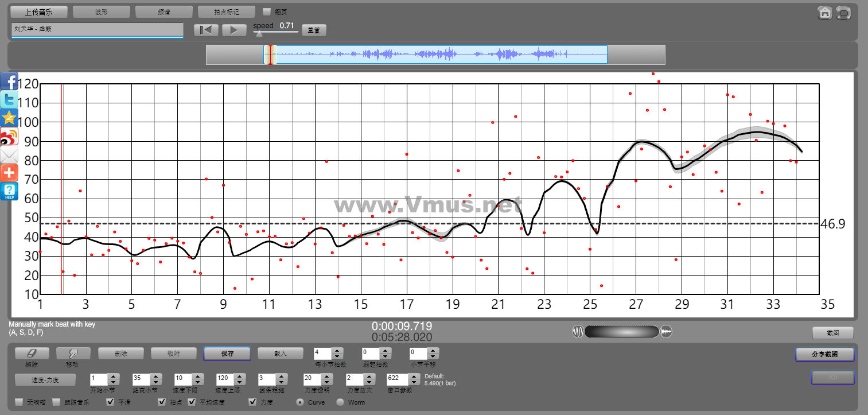868x415 pixels.
Task: Enable the 翻页 page-turn checkbox
Action: tap(267, 11)
